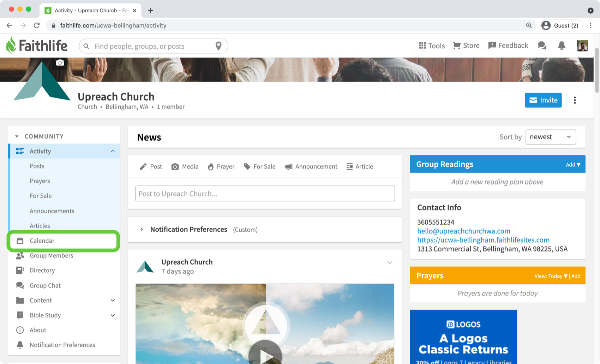Open the Tools grid menu
The image size is (600, 364).
[432, 45]
